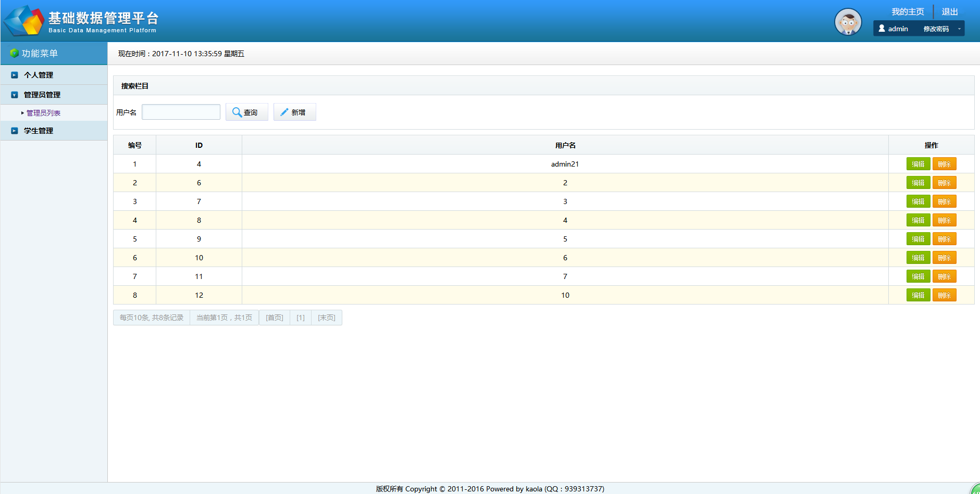Click 退出 to log out
This screenshot has height=494, width=980.
coord(949,12)
